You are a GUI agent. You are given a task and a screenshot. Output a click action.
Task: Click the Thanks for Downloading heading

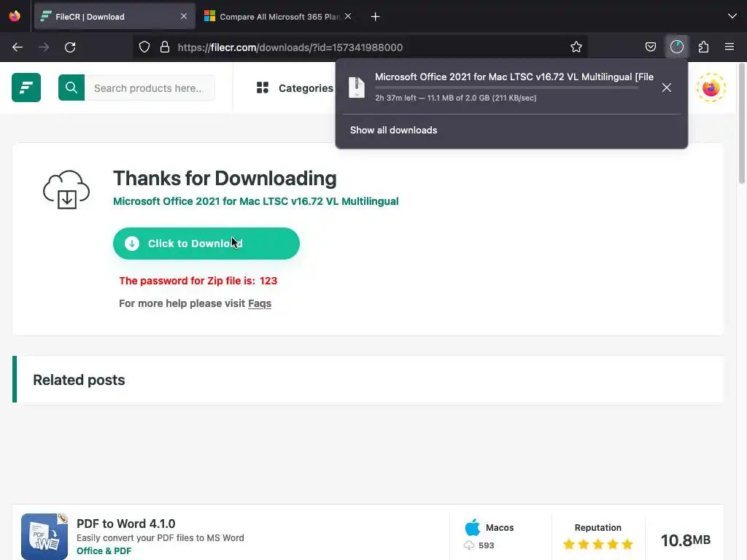[x=225, y=179]
